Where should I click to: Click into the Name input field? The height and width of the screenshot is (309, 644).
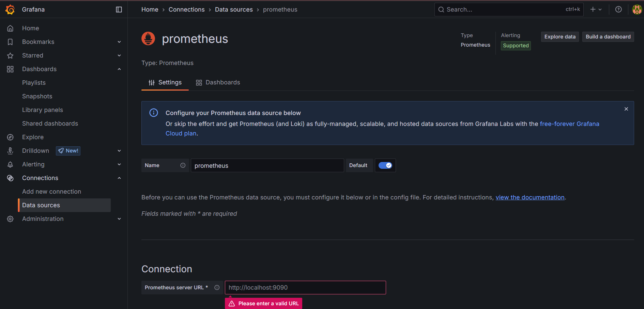(x=267, y=165)
